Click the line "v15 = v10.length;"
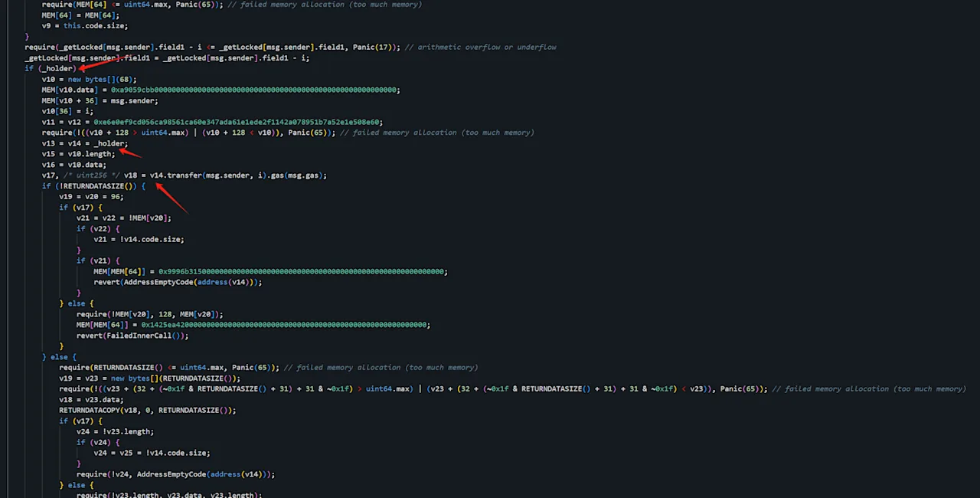Image resolution: width=980 pixels, height=498 pixels. tap(79, 154)
